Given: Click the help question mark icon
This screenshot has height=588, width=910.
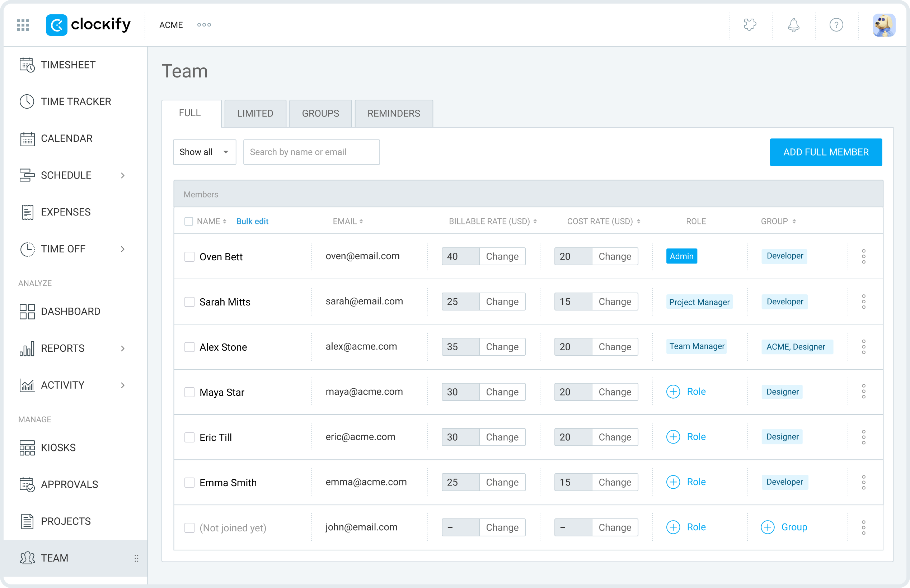Looking at the screenshot, I should (x=836, y=25).
